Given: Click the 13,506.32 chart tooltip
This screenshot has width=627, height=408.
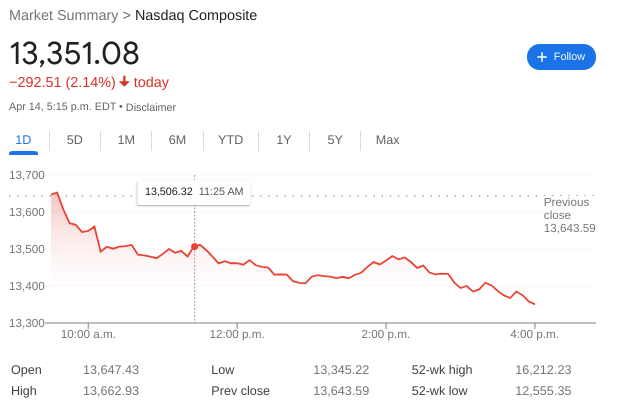Looking at the screenshot, I should point(194,191).
